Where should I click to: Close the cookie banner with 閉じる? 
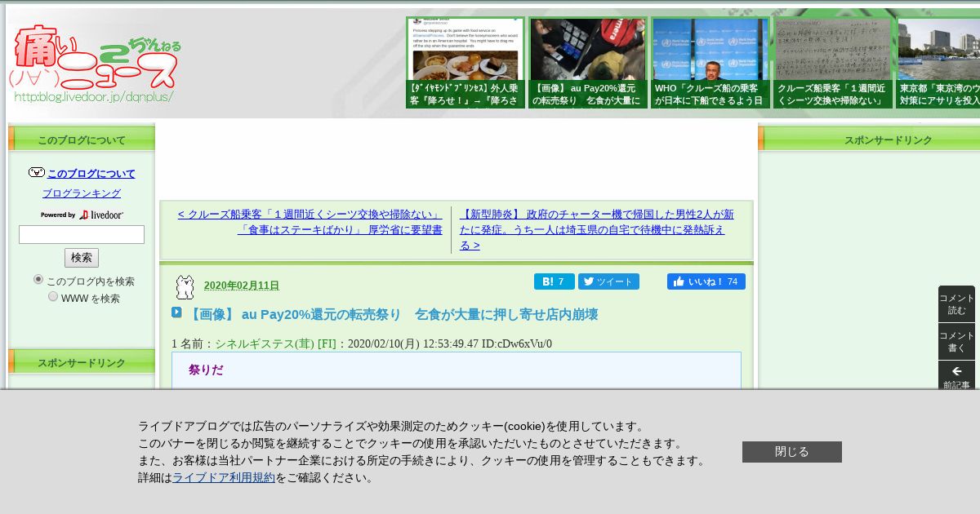tap(792, 452)
